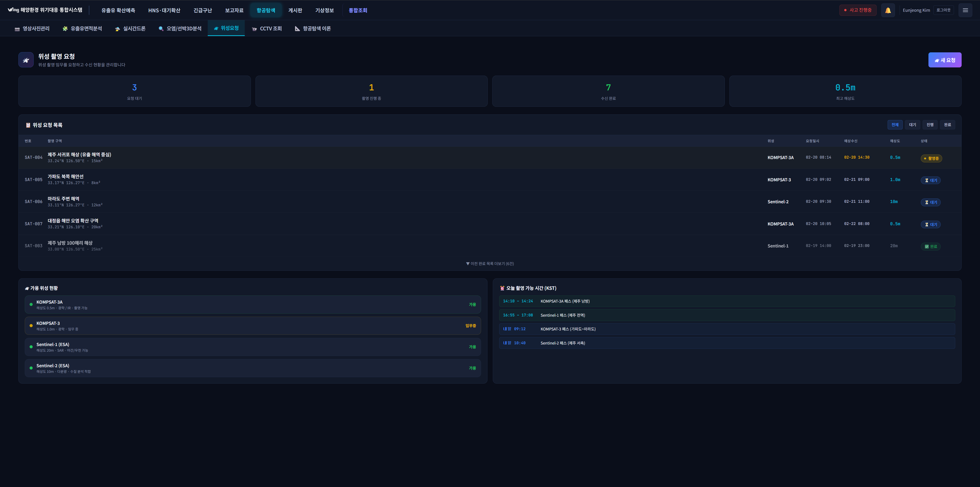Image resolution: width=980 pixels, height=487 pixels.
Task: Select the 진행 filter option
Action: (930, 125)
